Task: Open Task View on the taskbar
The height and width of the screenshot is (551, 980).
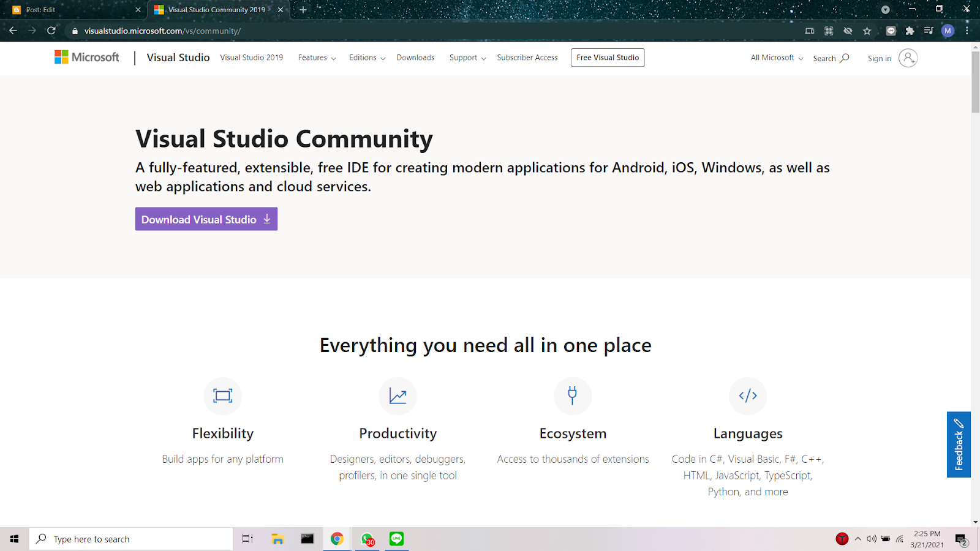Action: (x=247, y=539)
